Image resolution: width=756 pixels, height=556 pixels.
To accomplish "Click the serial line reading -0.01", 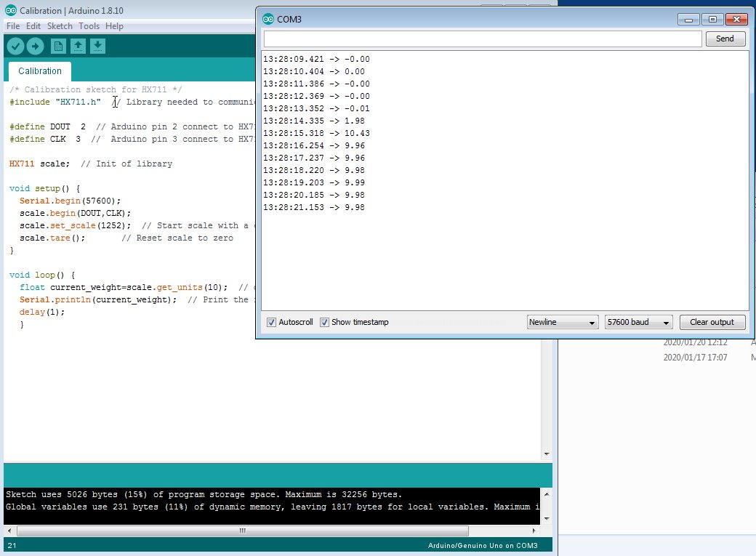I will click(316, 108).
